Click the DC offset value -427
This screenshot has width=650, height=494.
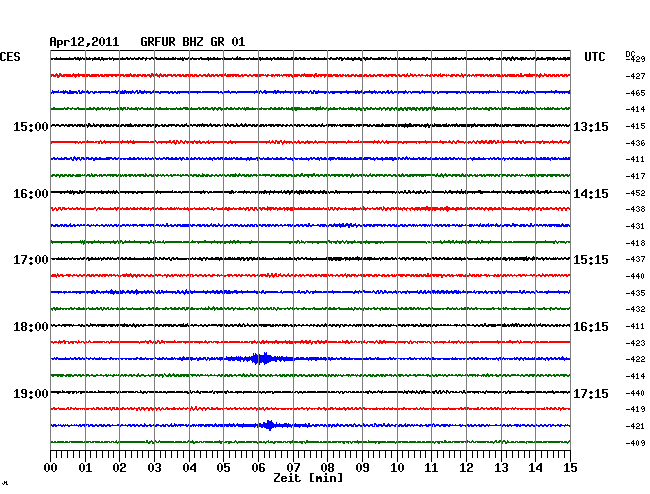coord(635,76)
